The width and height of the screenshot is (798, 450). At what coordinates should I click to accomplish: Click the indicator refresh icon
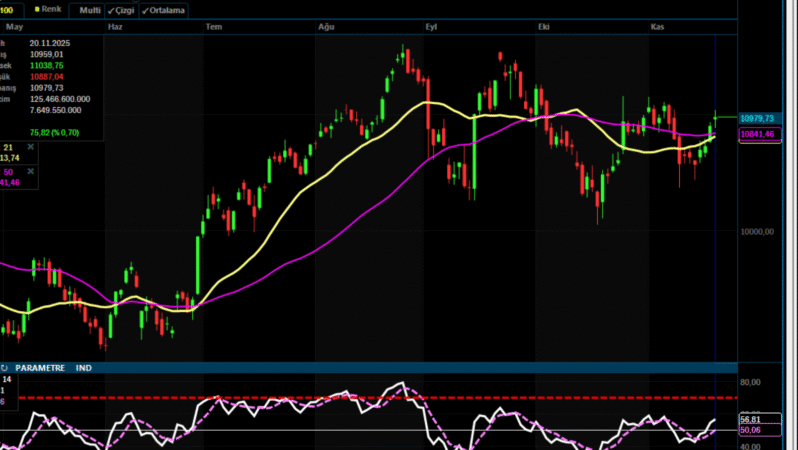(4, 368)
